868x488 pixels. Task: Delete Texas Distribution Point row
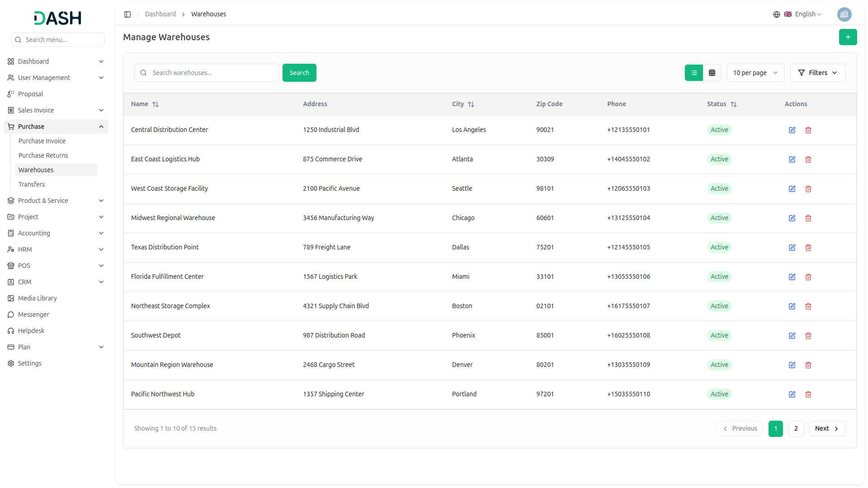click(x=808, y=248)
